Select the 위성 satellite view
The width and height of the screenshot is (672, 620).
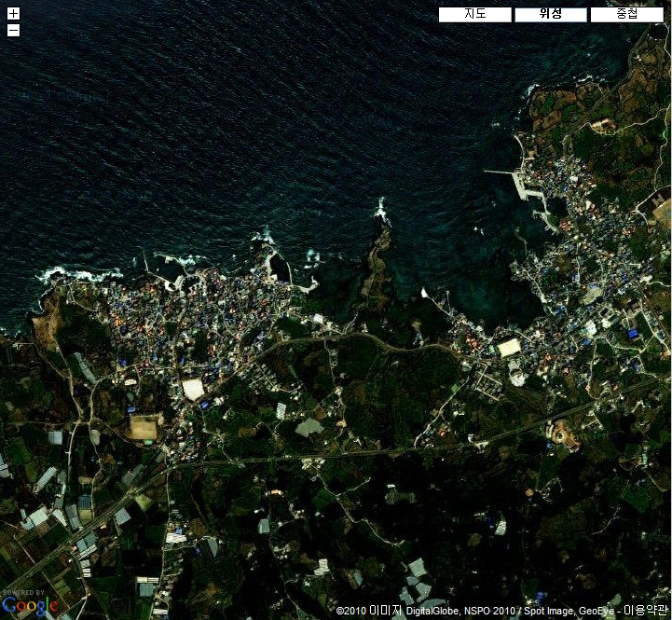point(551,15)
